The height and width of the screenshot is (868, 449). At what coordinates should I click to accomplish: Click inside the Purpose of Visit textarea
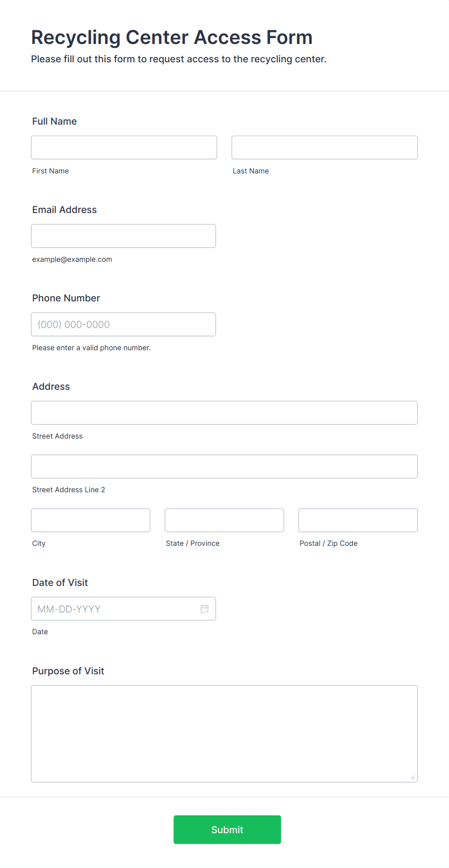pyautogui.click(x=224, y=733)
